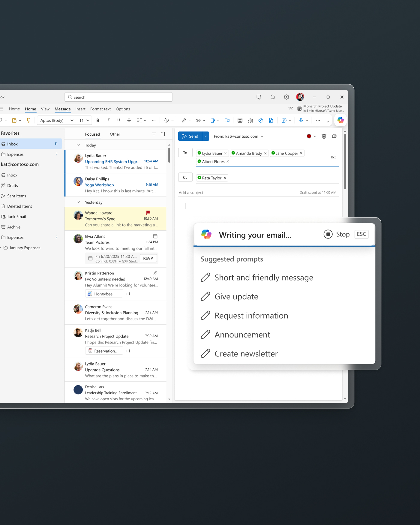Open the Options tab

(123, 109)
